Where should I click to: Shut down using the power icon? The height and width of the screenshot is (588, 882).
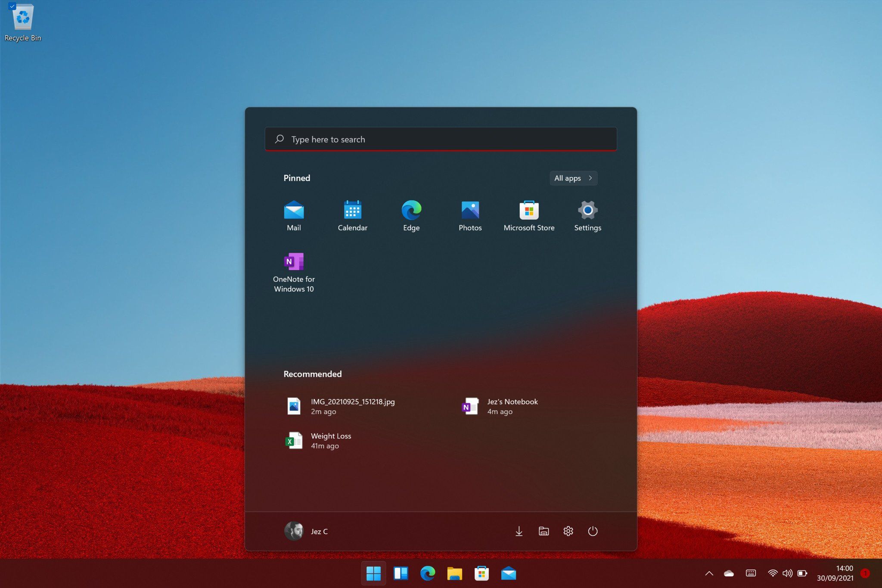coord(593,531)
